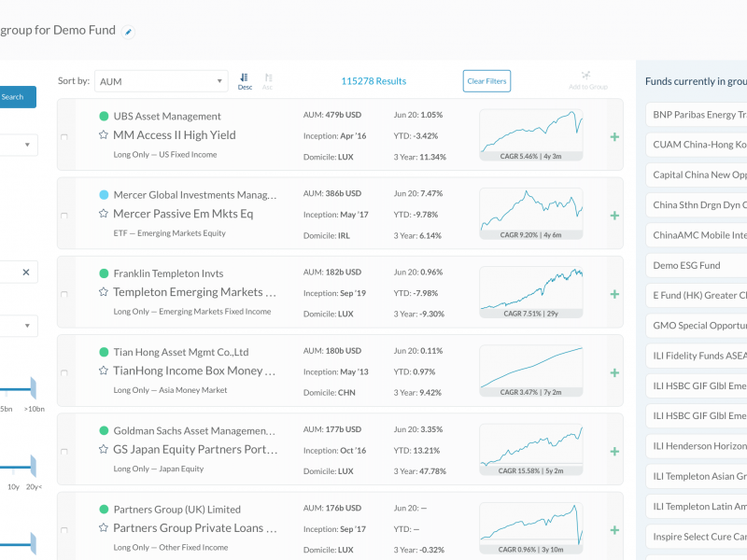The width and height of the screenshot is (747, 560).
Task: Select GMO Special Opportunities in group list
Action: click(697, 325)
